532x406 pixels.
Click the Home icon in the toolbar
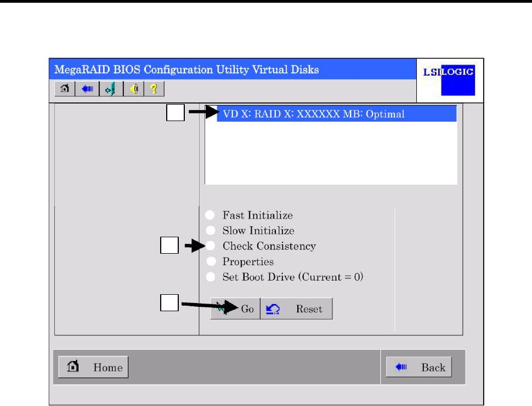tap(65, 89)
